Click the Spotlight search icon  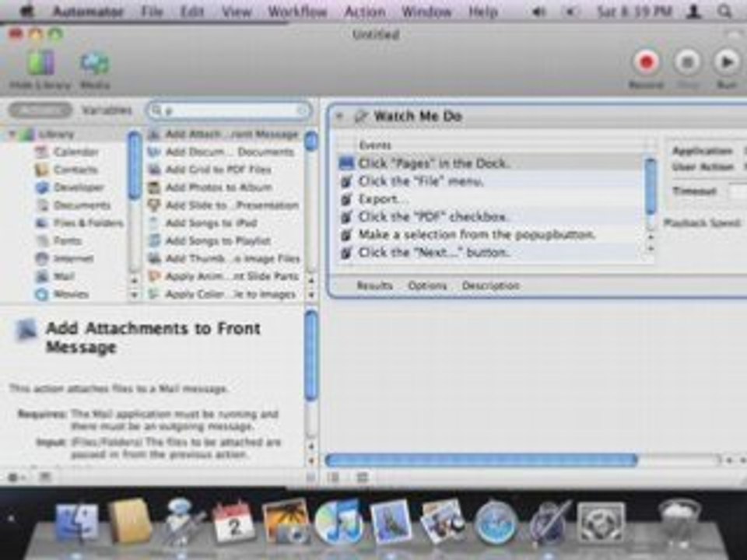(724, 12)
